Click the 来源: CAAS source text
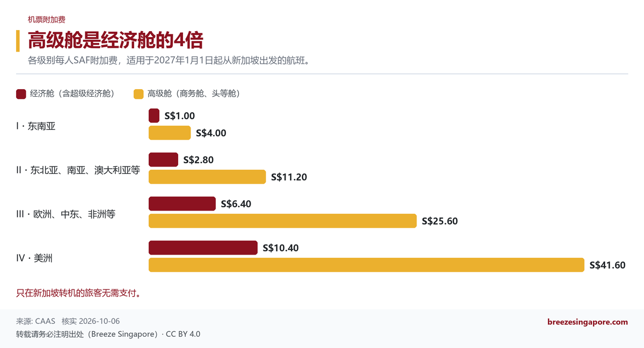This screenshot has height=348, width=644. pyautogui.click(x=35, y=322)
